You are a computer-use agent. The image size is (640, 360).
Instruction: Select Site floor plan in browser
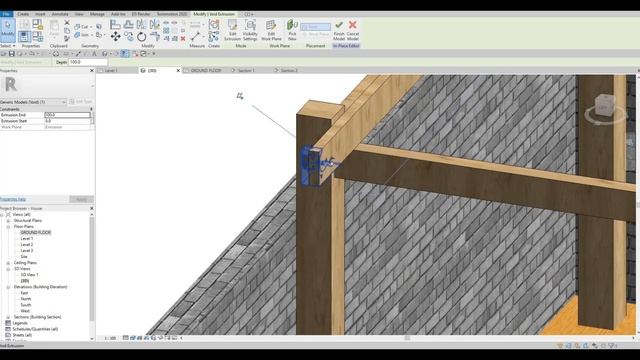(24, 257)
